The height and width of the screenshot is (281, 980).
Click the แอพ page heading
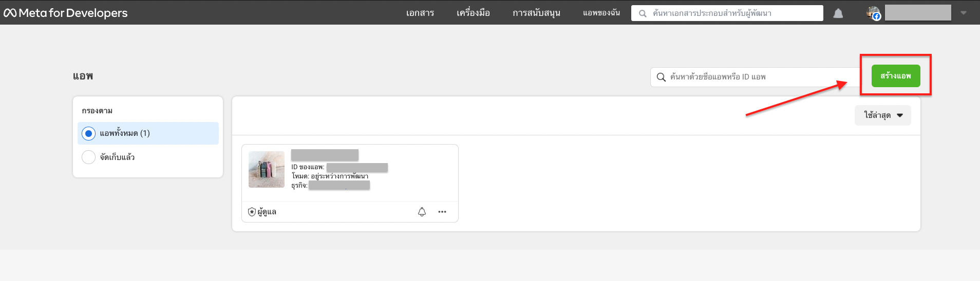pyautogui.click(x=83, y=76)
